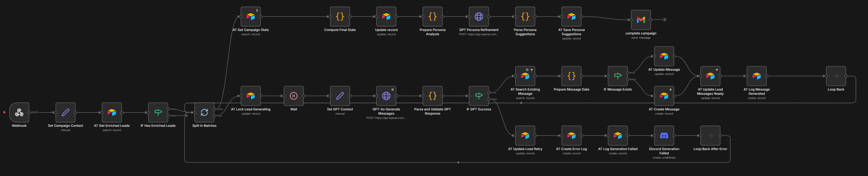Click the lightning trigger icon beside Webhook
Viewport: 868px width, 176px height.
click(5, 112)
